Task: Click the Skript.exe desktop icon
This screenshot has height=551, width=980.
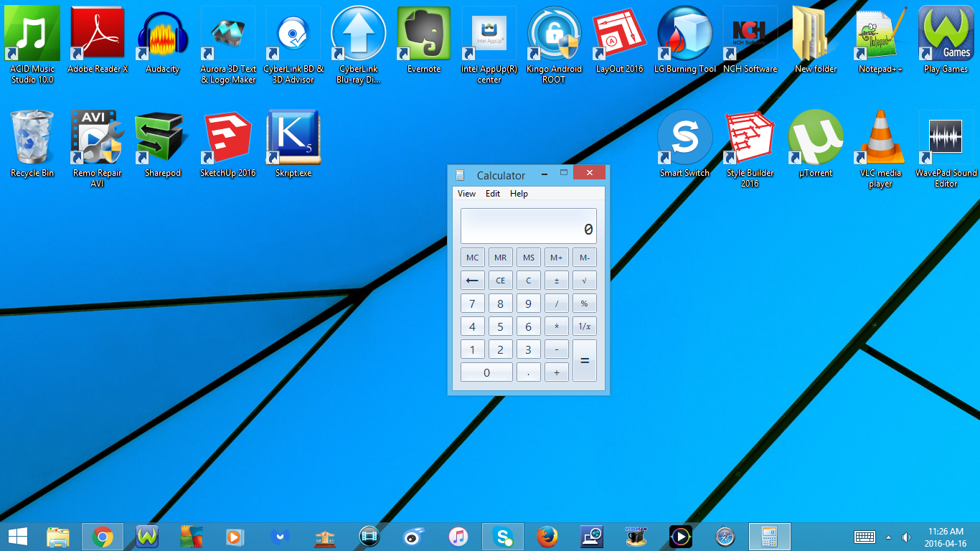Action: pyautogui.click(x=293, y=137)
